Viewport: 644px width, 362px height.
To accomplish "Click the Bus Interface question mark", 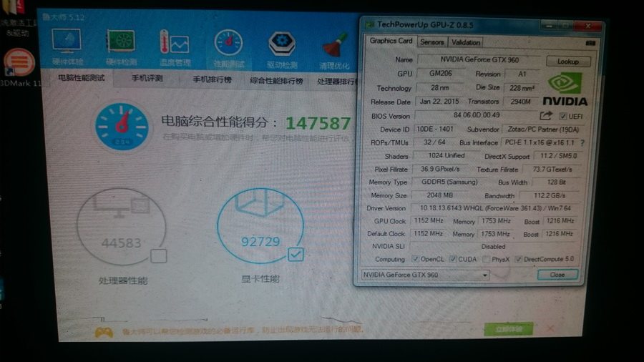I will (582, 143).
